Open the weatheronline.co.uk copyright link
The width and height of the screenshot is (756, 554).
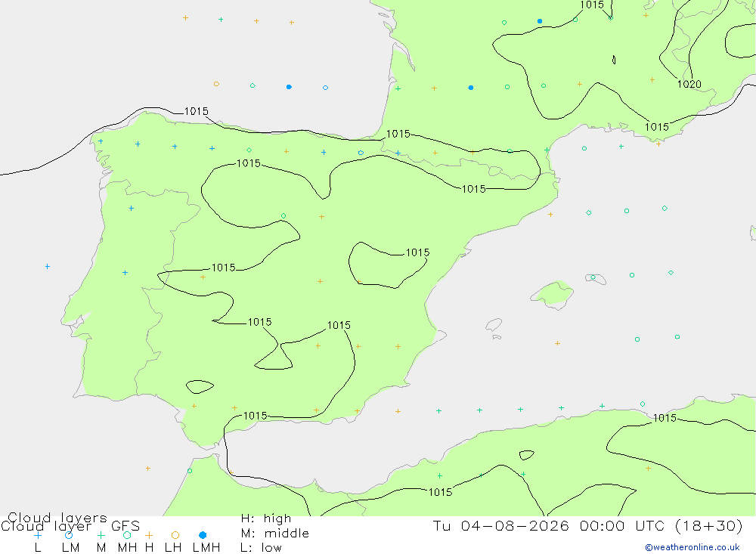tap(692, 547)
